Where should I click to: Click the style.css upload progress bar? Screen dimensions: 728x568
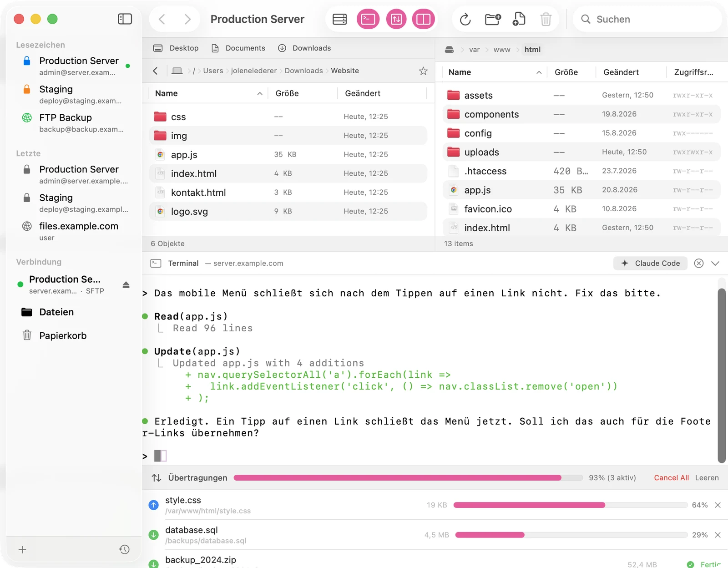571,505
